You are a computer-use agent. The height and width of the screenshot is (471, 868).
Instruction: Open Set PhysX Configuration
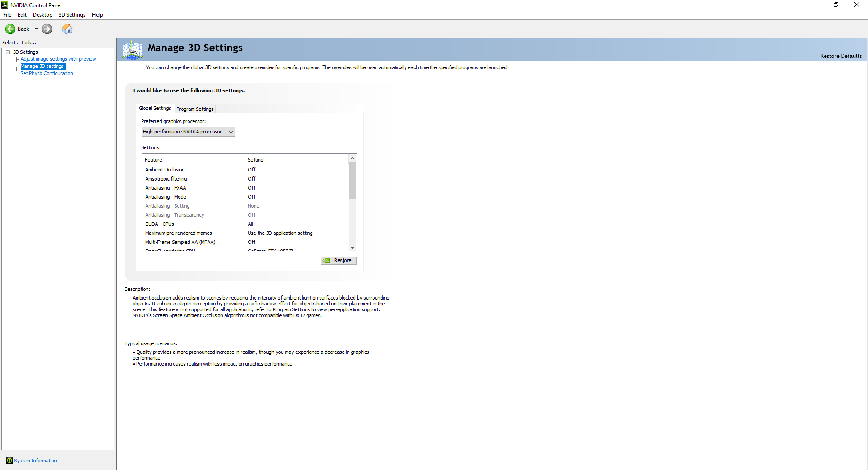[x=47, y=73]
